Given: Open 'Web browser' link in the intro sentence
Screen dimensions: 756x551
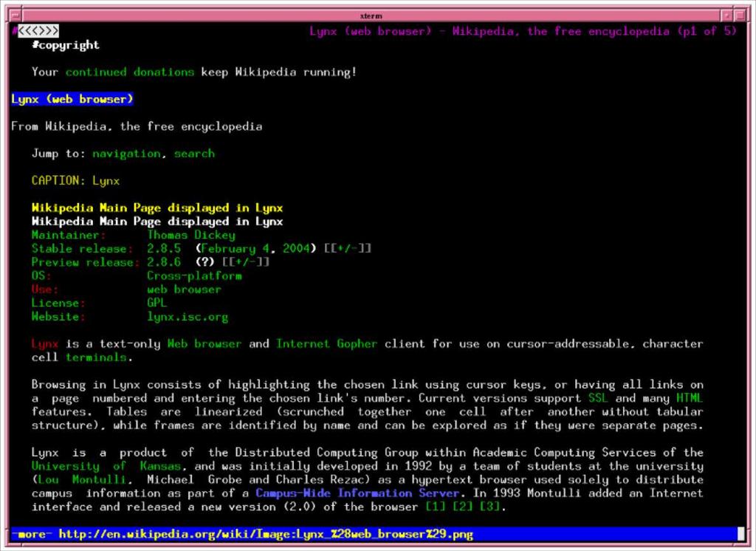Looking at the screenshot, I should pos(205,344).
